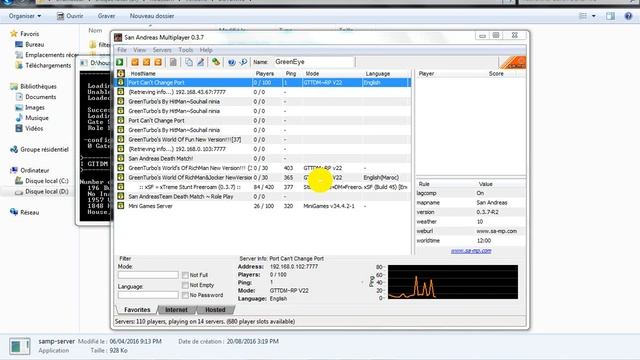The width and height of the screenshot is (640, 360).
Task: Click the orange Add Server icon
Action: click(x=135, y=62)
